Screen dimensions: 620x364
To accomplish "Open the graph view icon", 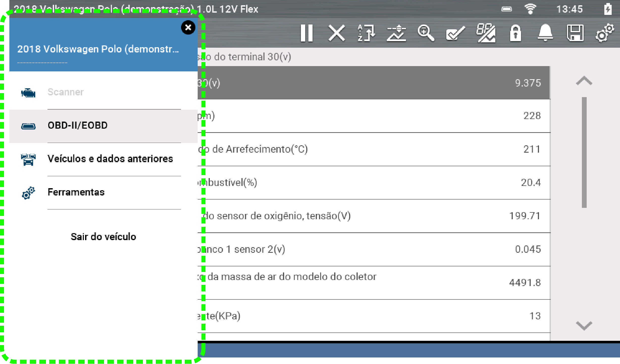I will click(x=396, y=33).
